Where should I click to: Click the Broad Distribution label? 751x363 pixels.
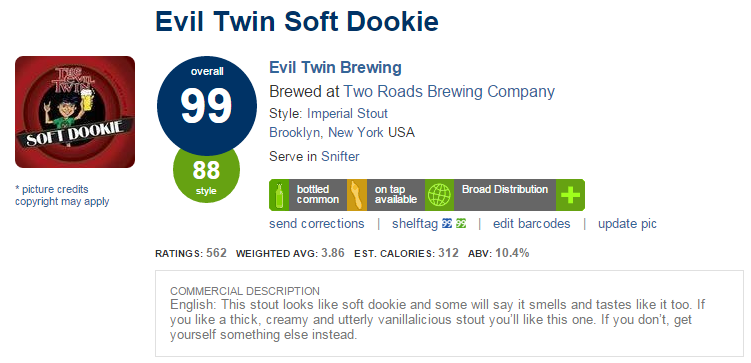pyautogui.click(x=505, y=189)
